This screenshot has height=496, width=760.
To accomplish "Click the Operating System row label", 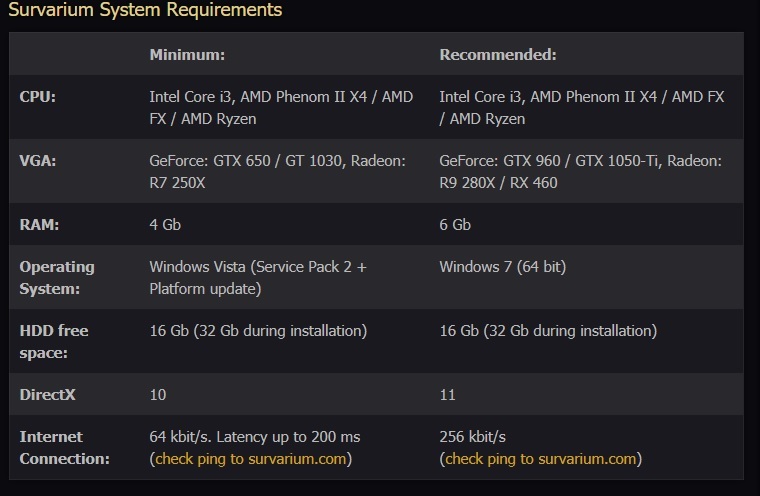I will point(57,278).
